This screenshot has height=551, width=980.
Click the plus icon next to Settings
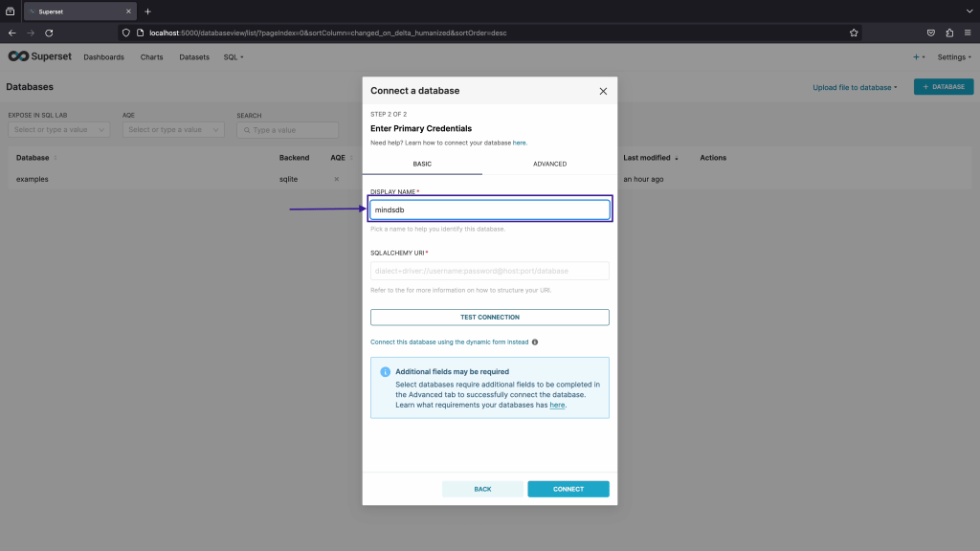point(918,57)
